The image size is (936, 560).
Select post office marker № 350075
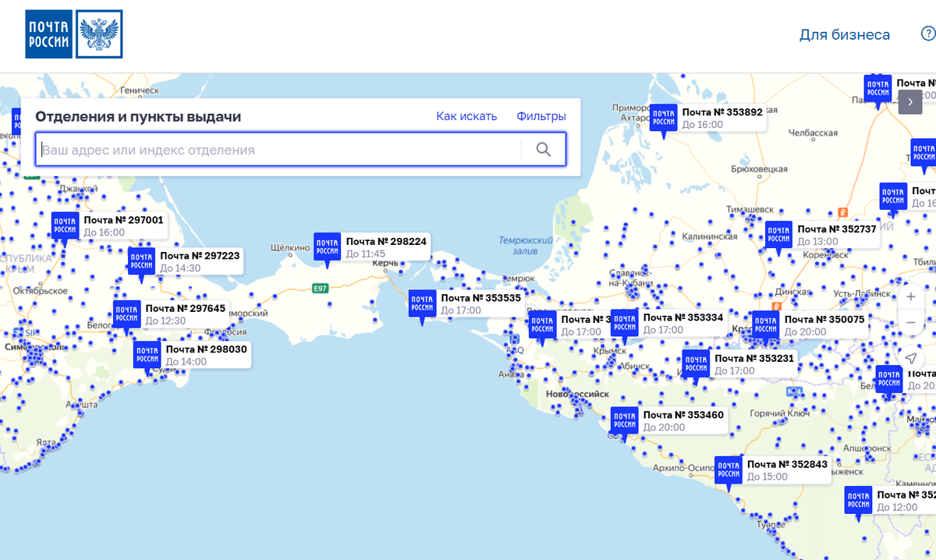tap(766, 327)
